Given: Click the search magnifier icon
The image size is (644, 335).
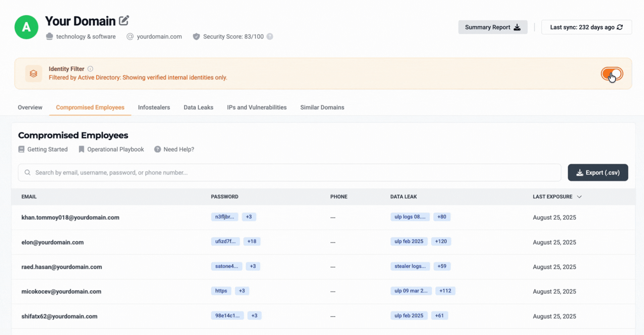Looking at the screenshot, I should coord(28,173).
